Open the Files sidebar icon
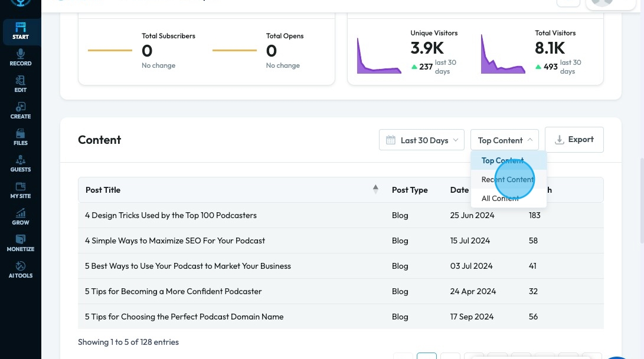644x359 pixels. coord(20,137)
